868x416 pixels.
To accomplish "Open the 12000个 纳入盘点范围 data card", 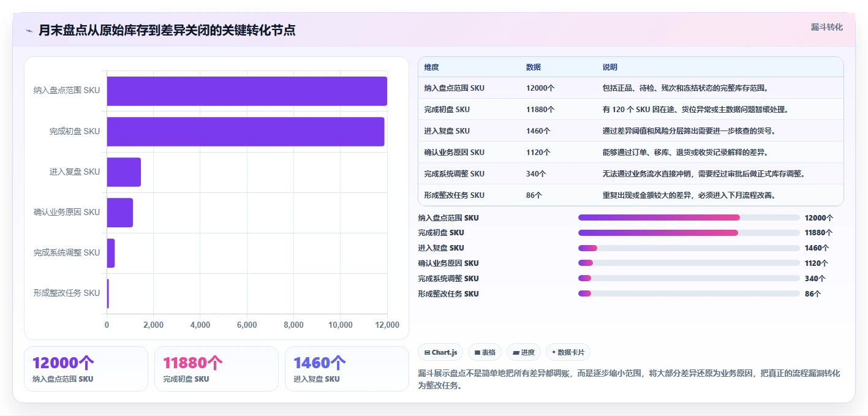I will (86, 369).
